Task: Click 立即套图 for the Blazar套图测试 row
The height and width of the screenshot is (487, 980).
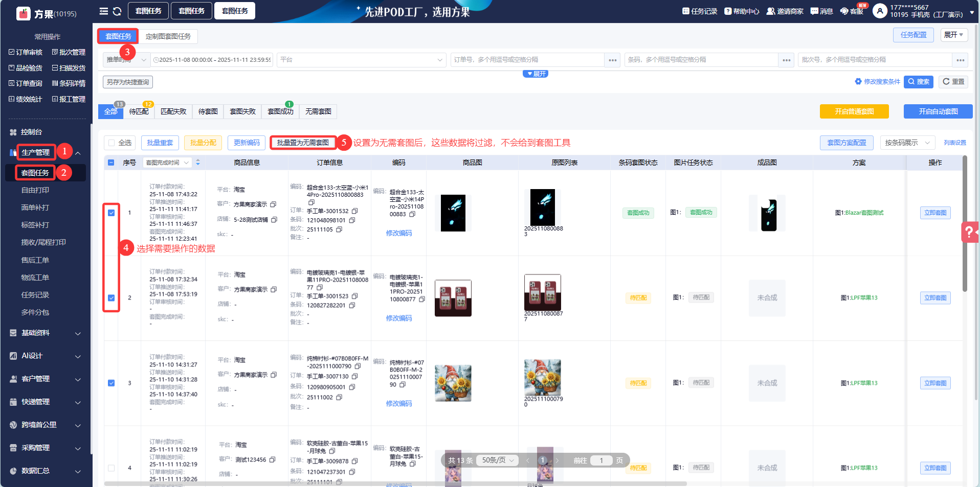Action: coord(935,213)
